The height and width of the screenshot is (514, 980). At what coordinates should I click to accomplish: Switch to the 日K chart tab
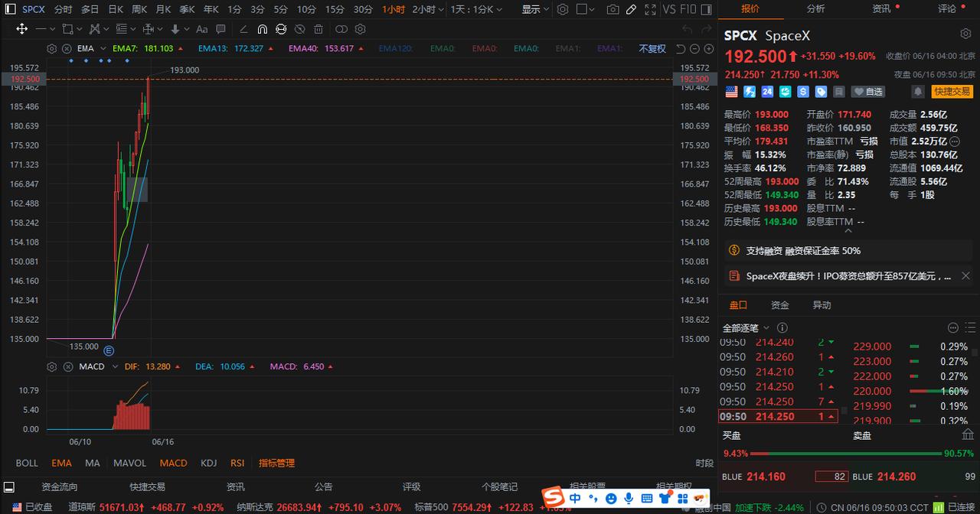click(115, 9)
